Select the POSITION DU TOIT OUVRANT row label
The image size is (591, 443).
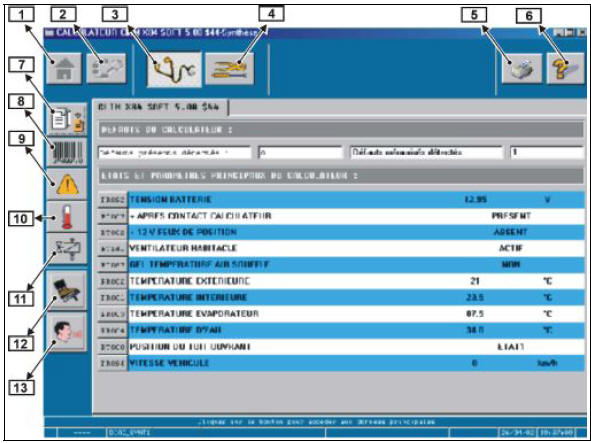coord(190,346)
